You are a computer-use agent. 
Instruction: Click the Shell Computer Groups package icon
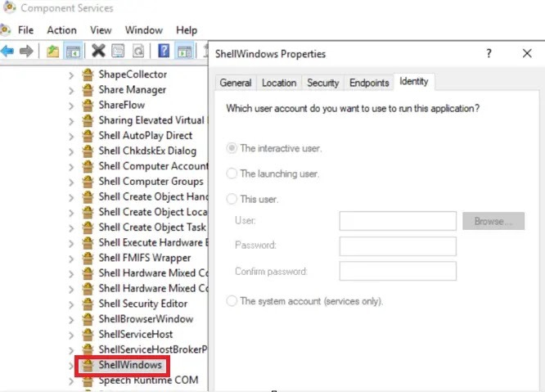88,182
